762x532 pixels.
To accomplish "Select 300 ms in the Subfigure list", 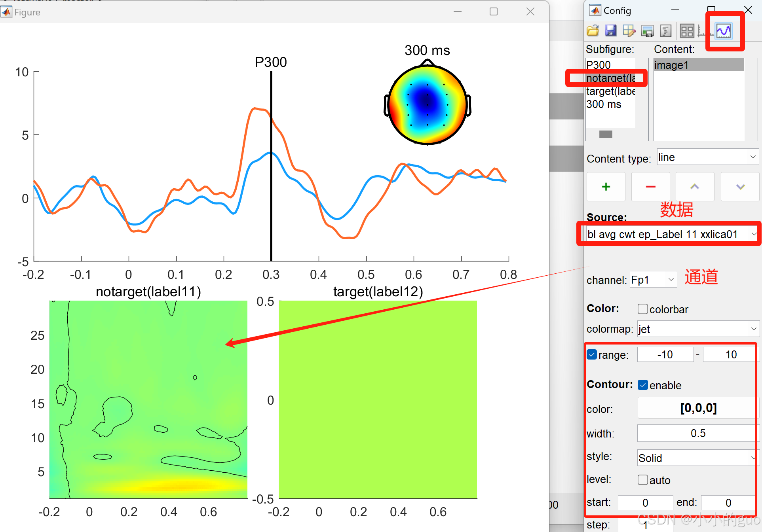I will [x=610, y=104].
